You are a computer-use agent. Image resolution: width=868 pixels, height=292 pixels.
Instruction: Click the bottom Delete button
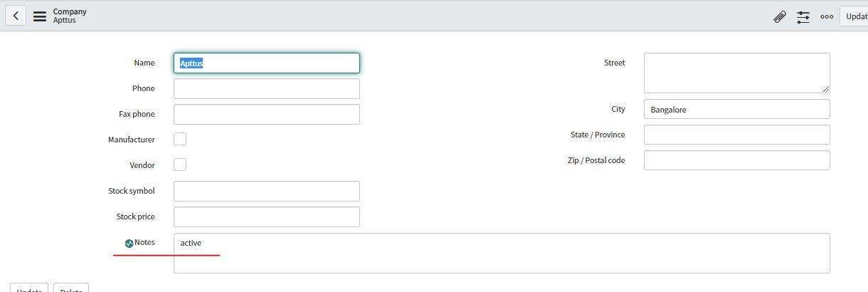tap(71, 288)
